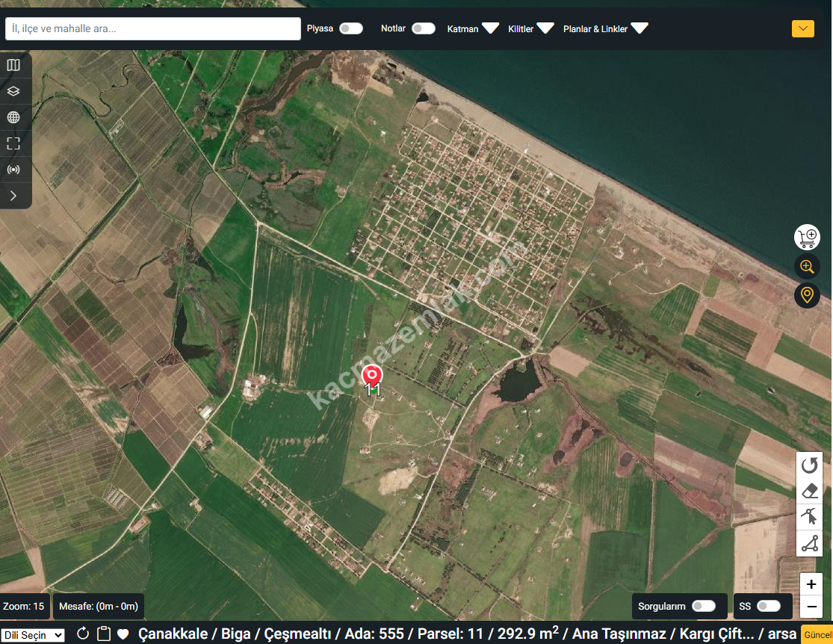Open the Dili Seçin language selector
This screenshot has width=833, height=644.
[33, 635]
